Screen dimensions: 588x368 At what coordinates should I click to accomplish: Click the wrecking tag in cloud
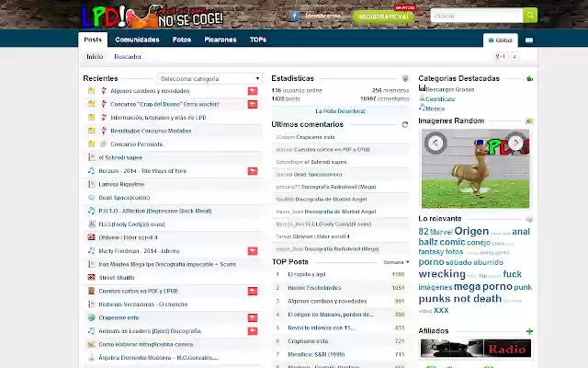[442, 274]
